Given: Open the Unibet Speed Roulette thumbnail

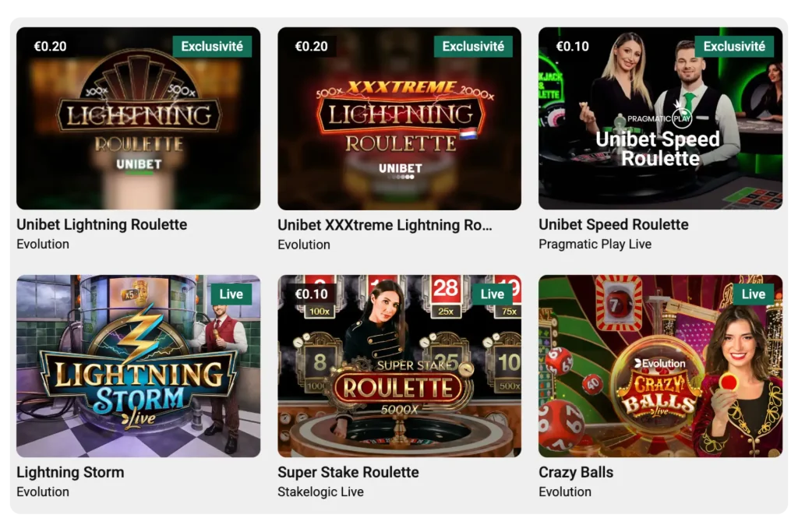Looking at the screenshot, I should click(661, 118).
